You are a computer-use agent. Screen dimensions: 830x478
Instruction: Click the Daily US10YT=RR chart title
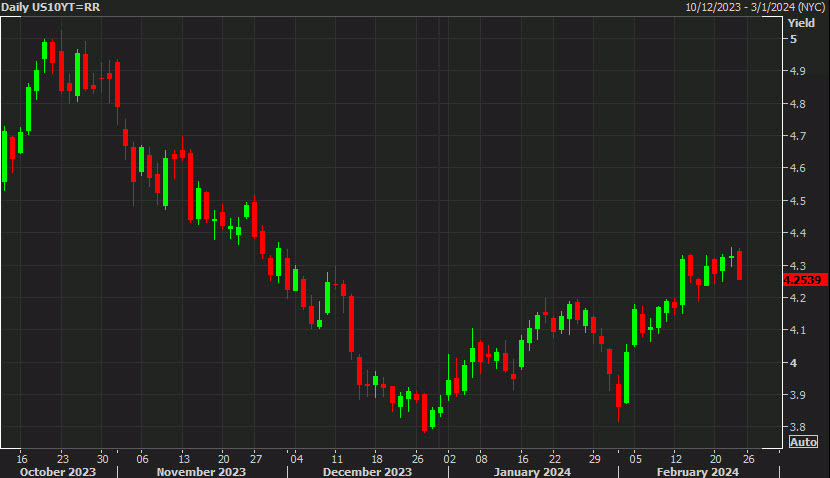[x=51, y=7]
